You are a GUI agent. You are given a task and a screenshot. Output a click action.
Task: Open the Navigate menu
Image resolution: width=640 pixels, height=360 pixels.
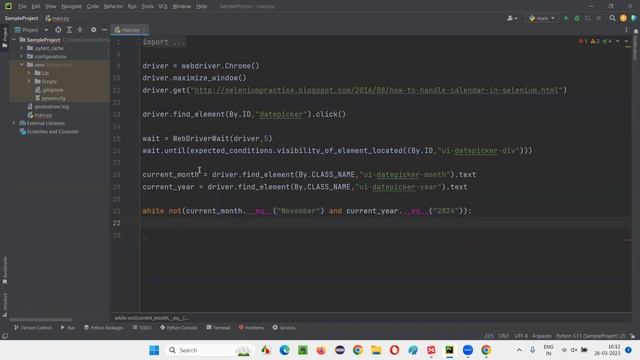[71, 7]
